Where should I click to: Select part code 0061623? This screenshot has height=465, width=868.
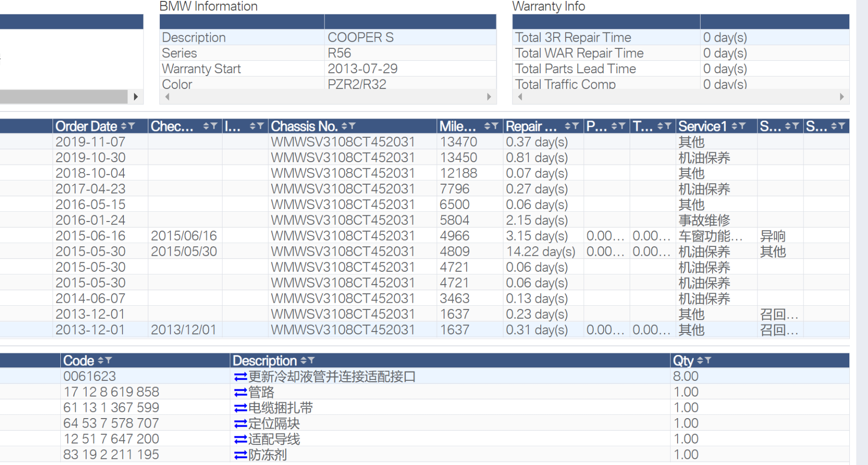click(x=89, y=377)
